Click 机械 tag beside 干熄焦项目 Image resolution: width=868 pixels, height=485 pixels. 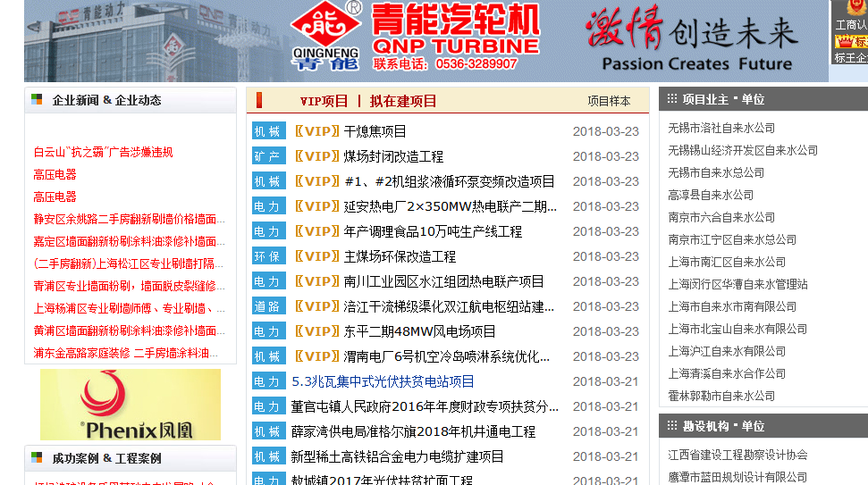[x=268, y=131]
